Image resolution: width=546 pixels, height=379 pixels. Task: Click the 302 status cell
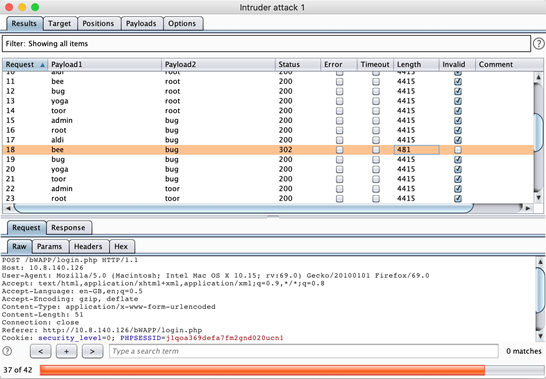(298, 150)
